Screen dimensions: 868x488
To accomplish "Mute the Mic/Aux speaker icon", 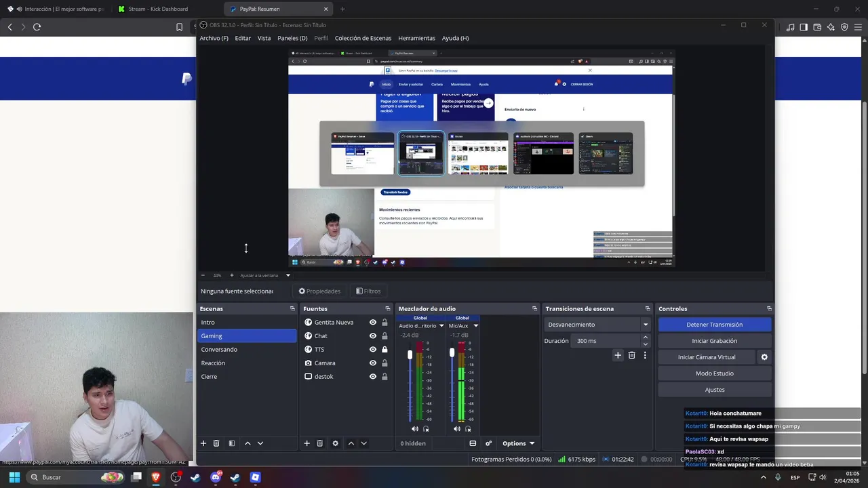I will point(457,428).
